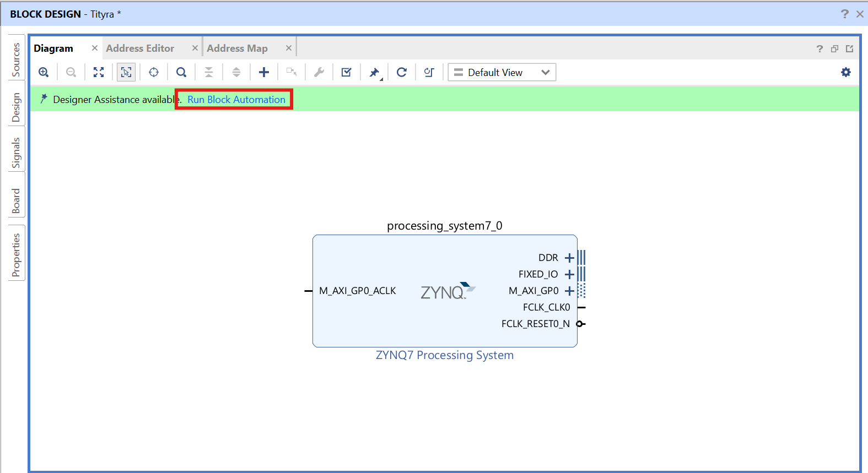Click the Run Block Automation link
868x473 pixels.
236,100
